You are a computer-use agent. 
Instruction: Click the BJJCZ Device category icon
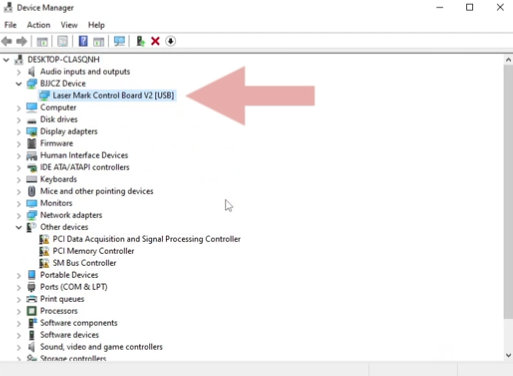click(x=32, y=84)
